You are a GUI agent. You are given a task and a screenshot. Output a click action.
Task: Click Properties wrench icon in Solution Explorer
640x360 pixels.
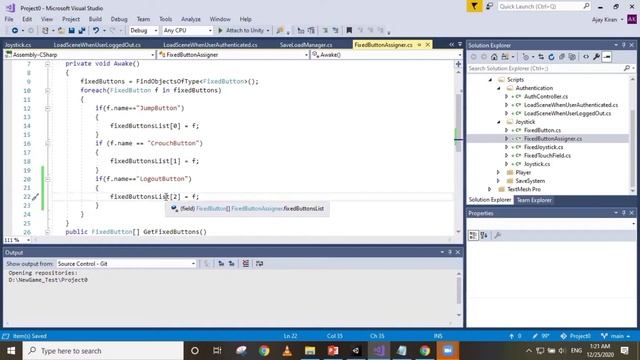[596, 57]
